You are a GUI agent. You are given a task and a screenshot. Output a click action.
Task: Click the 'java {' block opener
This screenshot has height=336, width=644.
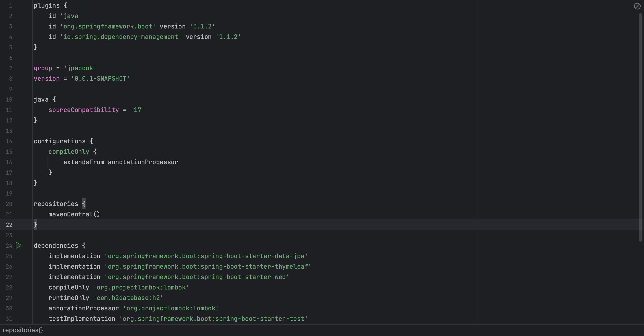click(45, 100)
